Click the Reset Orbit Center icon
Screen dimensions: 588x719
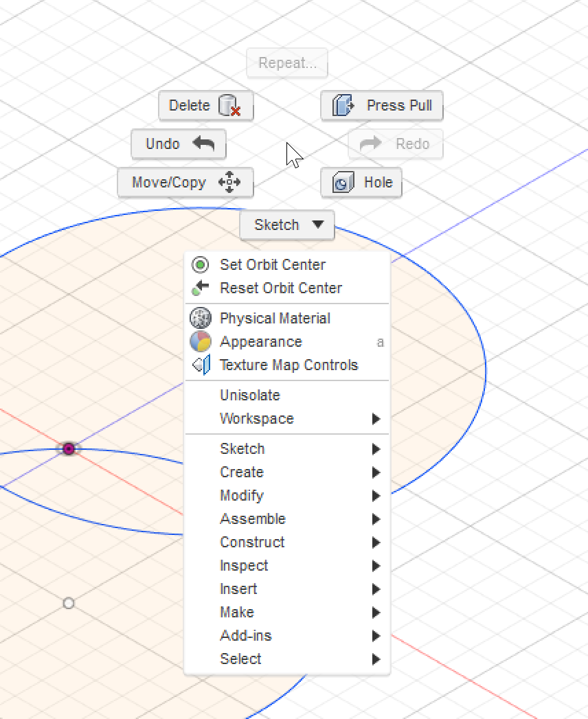tap(201, 288)
